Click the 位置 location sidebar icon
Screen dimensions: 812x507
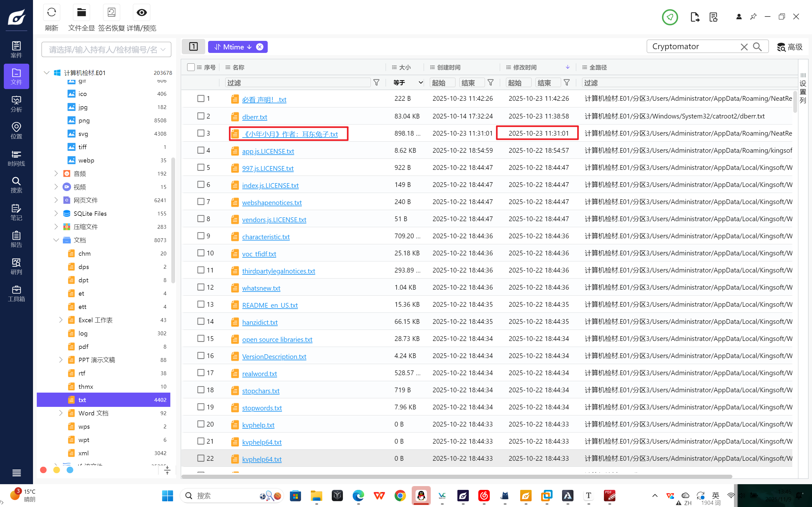click(x=16, y=130)
